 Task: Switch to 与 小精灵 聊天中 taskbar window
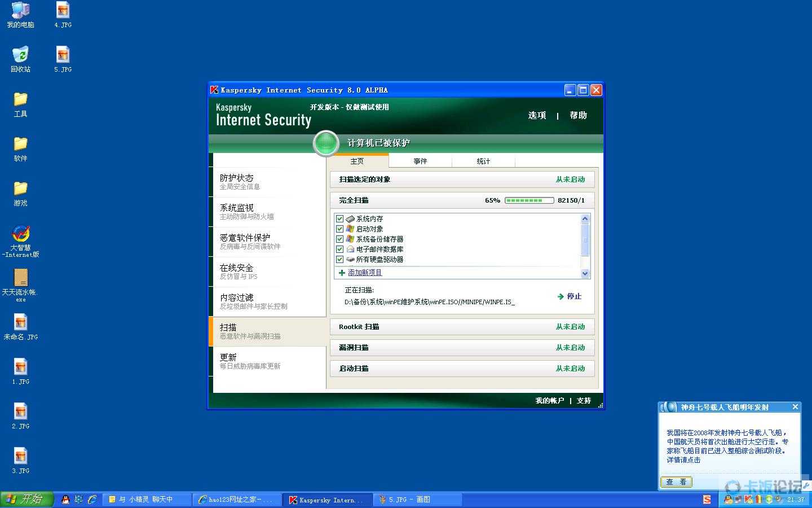pyautogui.click(x=148, y=500)
